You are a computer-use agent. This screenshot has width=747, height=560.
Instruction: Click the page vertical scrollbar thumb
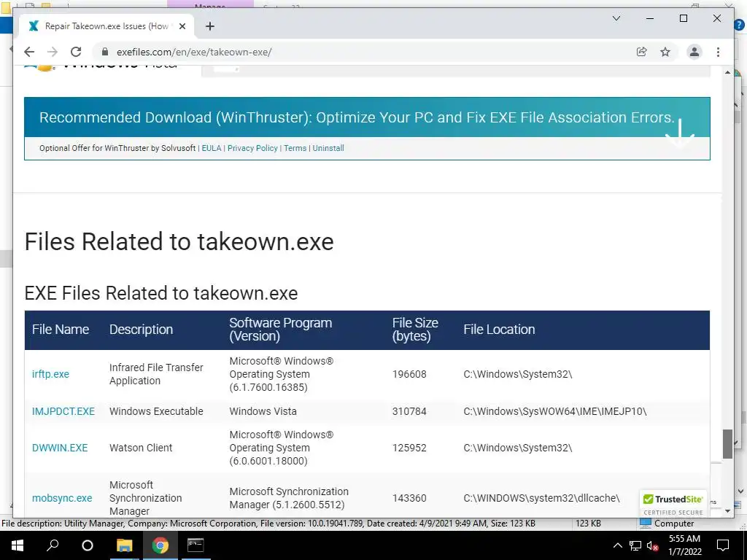727,444
